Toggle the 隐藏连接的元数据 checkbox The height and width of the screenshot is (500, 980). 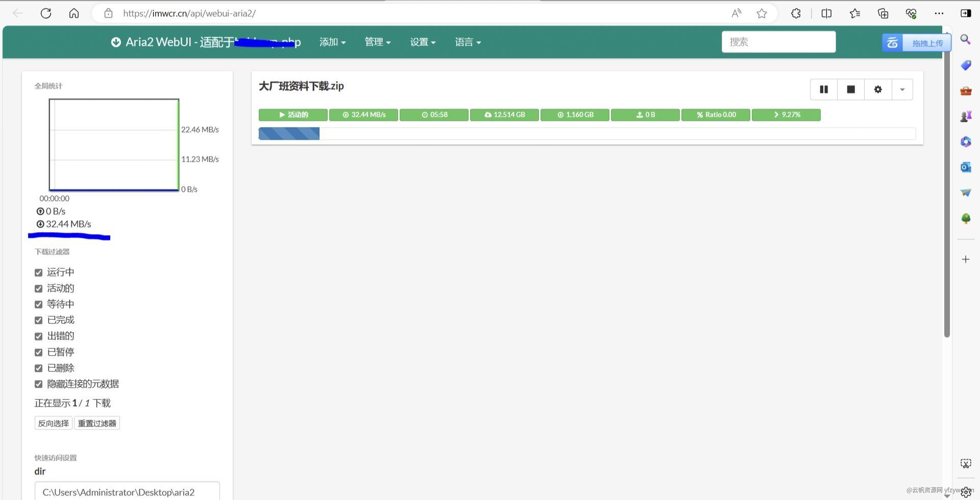click(38, 384)
